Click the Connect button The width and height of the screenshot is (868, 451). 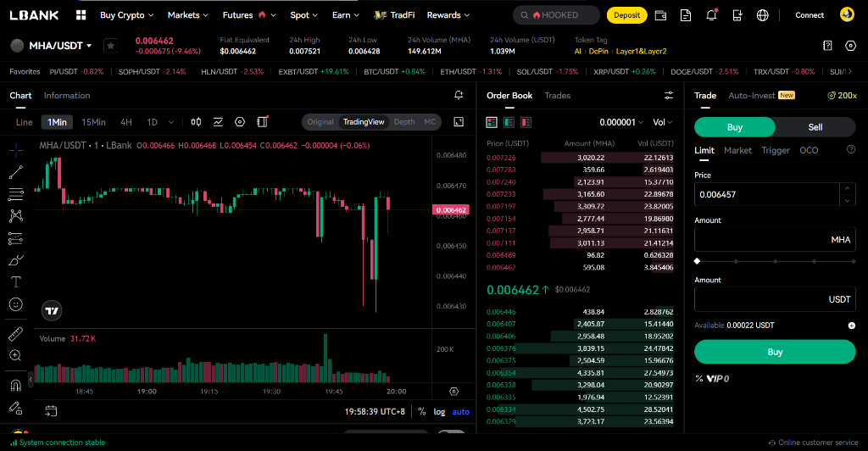(810, 15)
